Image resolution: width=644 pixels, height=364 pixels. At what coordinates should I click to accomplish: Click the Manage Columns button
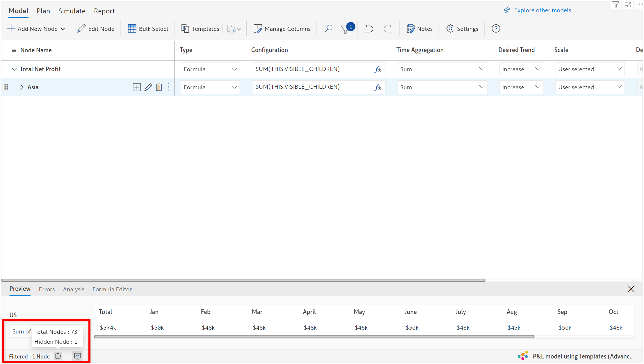pos(282,29)
